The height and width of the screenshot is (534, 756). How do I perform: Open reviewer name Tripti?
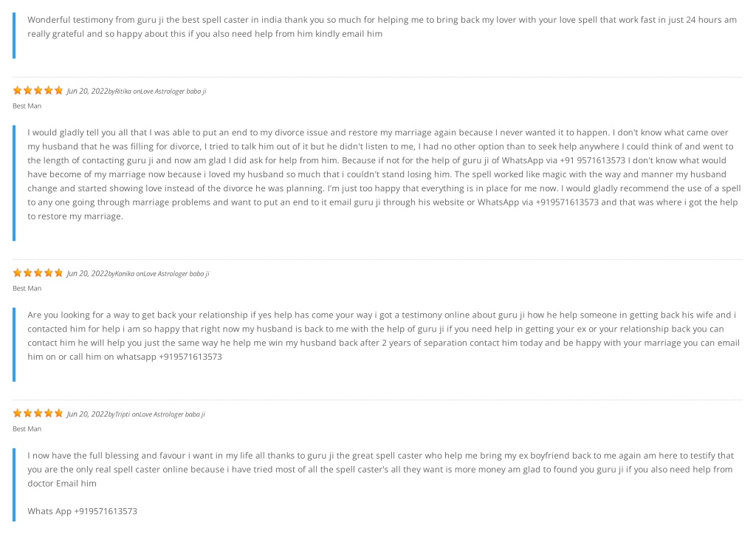coord(123,414)
